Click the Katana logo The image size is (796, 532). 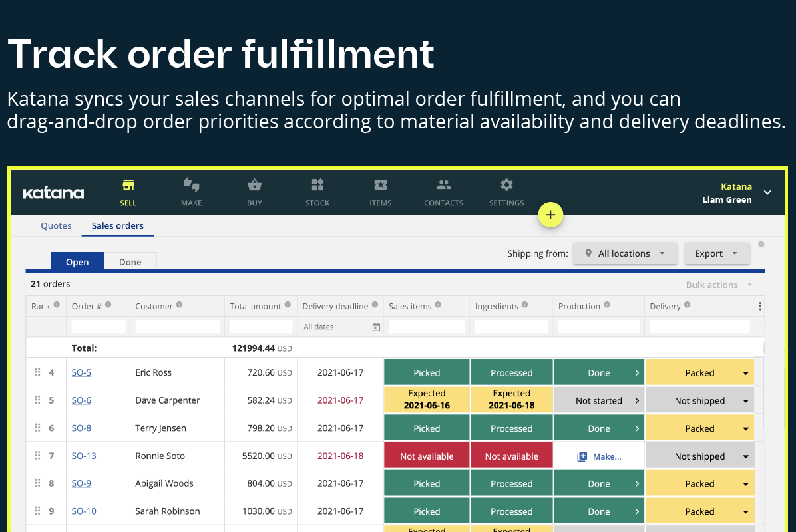pyautogui.click(x=53, y=193)
